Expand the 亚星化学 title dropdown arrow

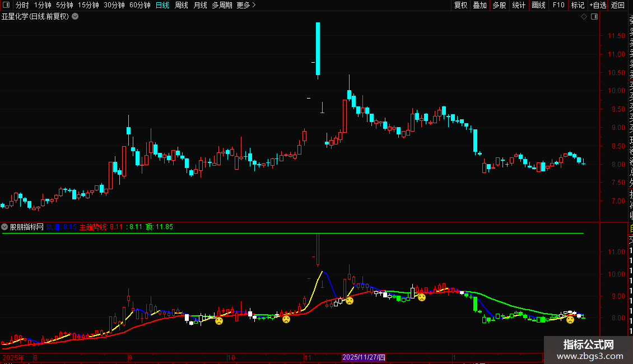click(75, 17)
